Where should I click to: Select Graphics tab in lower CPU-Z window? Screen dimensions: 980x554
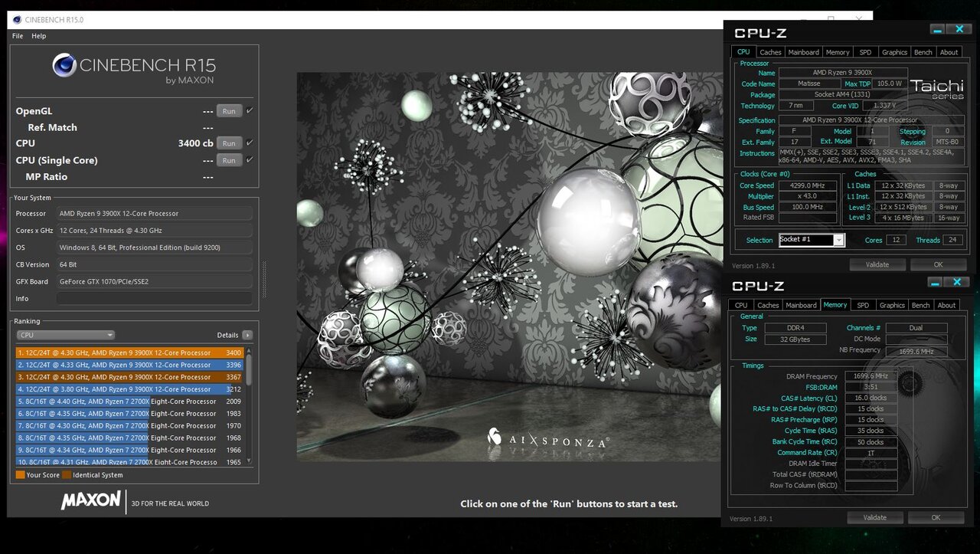pos(892,305)
